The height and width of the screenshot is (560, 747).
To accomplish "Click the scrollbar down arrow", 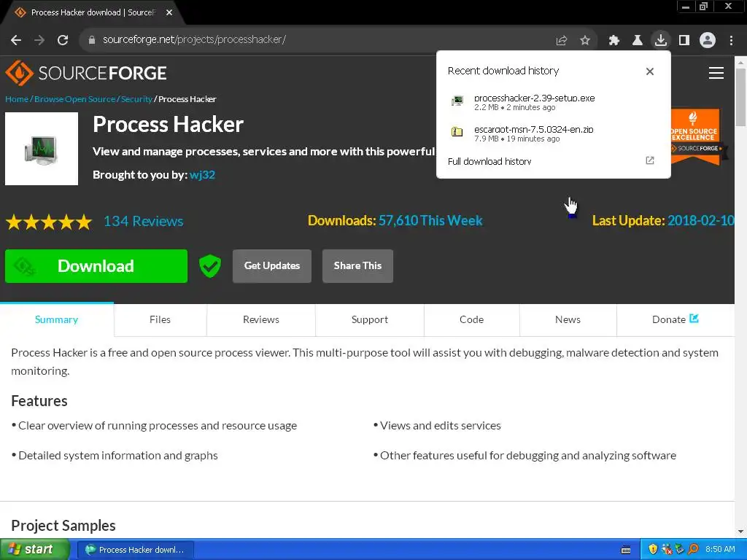I will click(x=741, y=532).
